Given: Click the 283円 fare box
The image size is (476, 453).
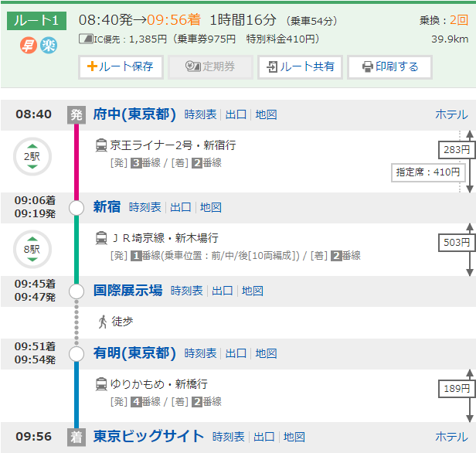Looking at the screenshot, I should click(457, 149).
